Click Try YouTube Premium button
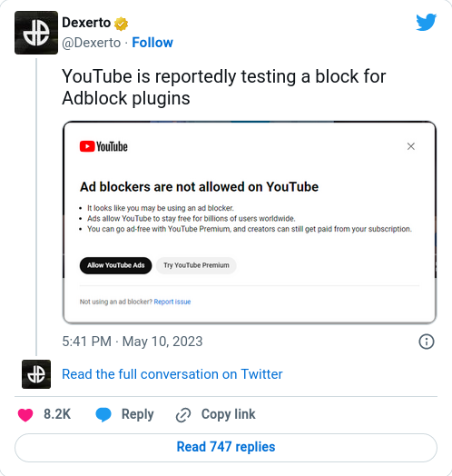This screenshot has height=476, width=452. [196, 265]
